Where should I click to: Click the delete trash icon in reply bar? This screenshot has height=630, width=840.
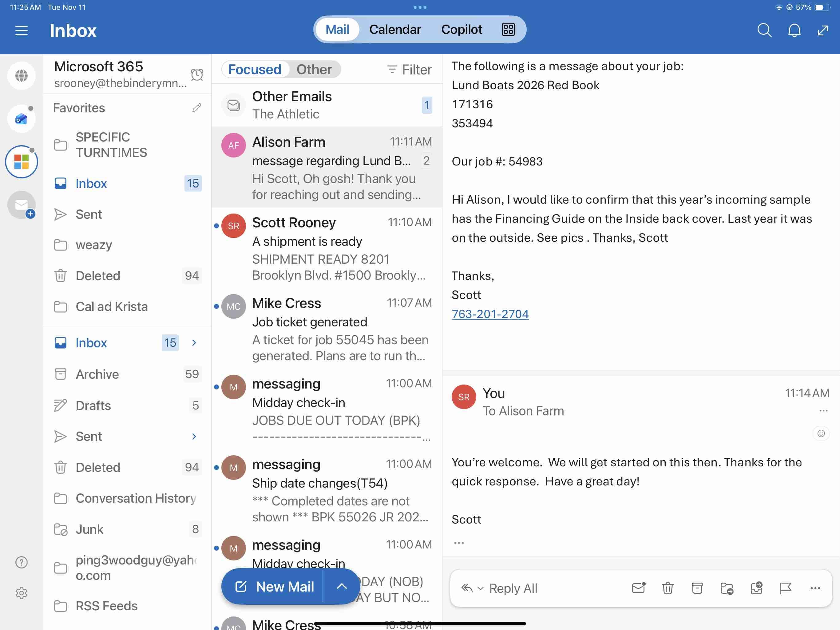[x=668, y=588]
